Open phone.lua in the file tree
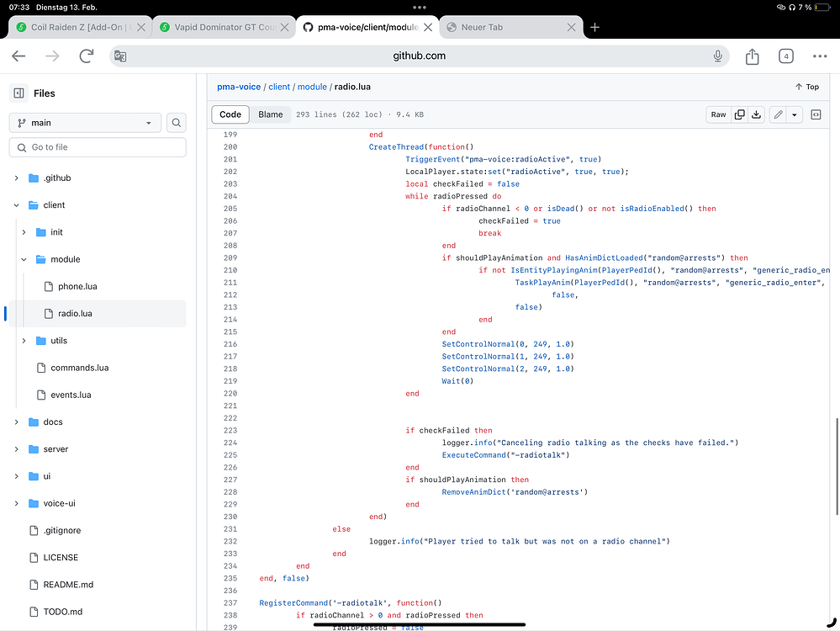This screenshot has height=631, width=840. tap(77, 287)
